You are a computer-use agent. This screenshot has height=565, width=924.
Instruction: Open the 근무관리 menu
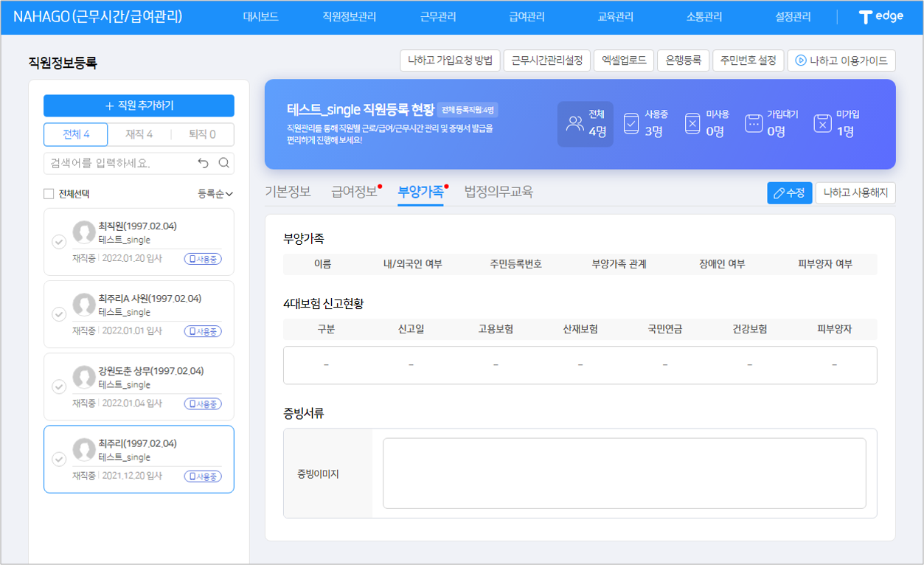pos(438,17)
